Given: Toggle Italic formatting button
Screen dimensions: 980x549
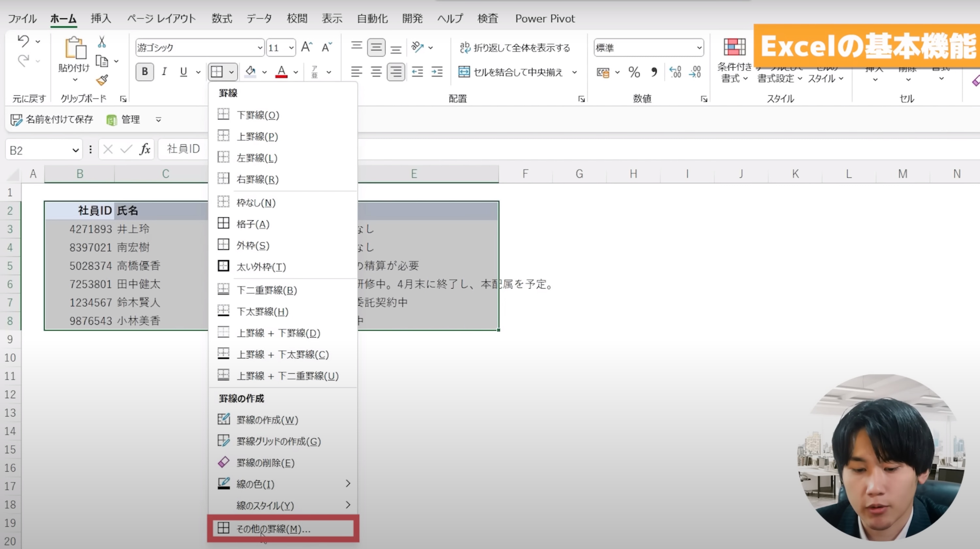Looking at the screenshot, I should pos(164,71).
